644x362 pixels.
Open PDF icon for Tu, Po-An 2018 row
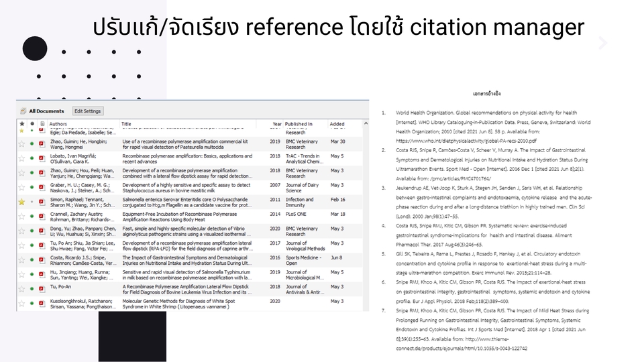(42, 289)
